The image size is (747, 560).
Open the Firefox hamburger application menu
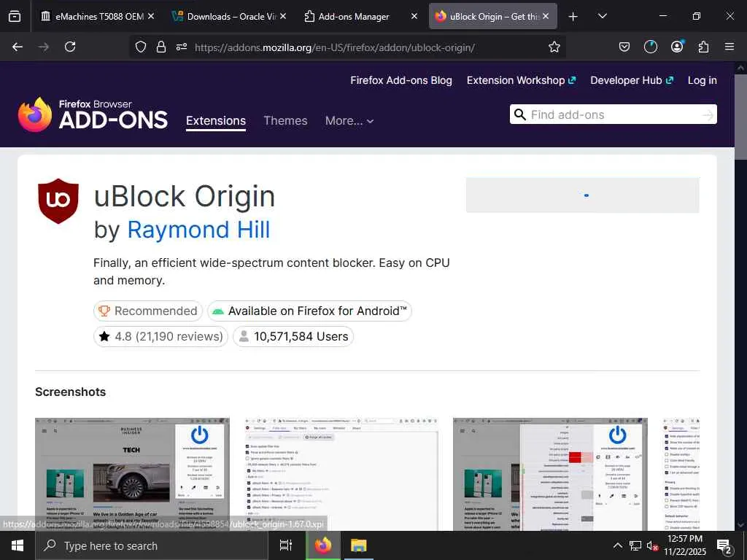click(x=729, y=47)
